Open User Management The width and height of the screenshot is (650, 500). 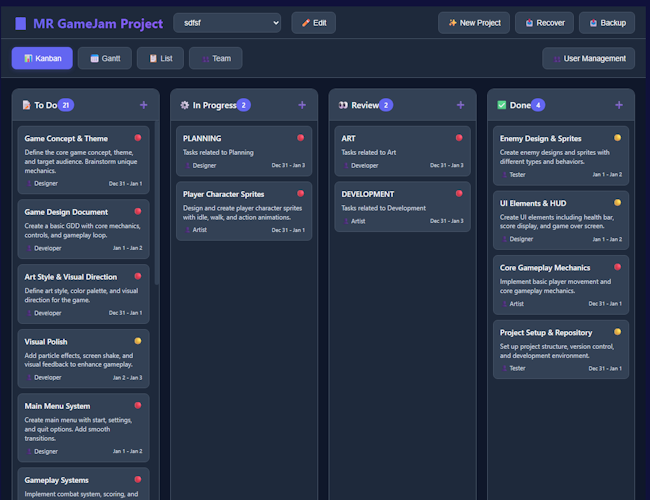[589, 58]
